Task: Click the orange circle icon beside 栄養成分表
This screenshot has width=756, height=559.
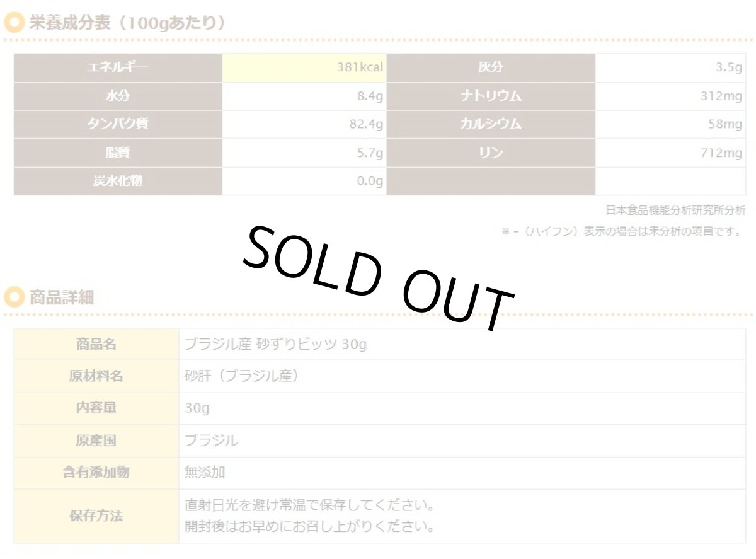Action: pyautogui.click(x=14, y=24)
